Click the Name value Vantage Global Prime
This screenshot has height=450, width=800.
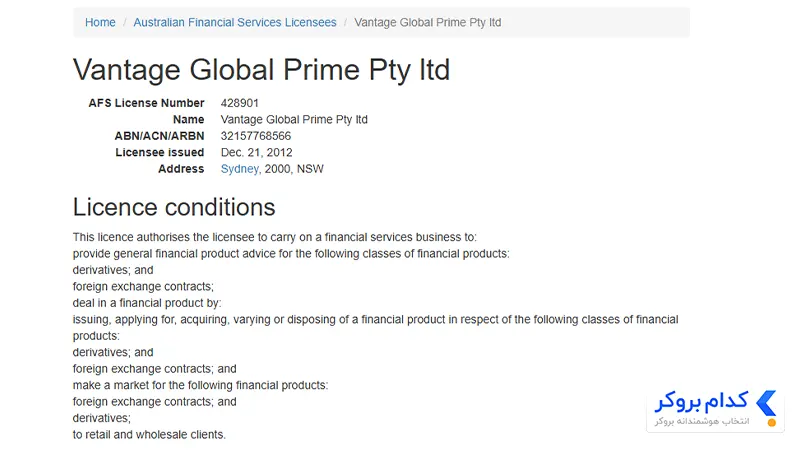pos(294,119)
